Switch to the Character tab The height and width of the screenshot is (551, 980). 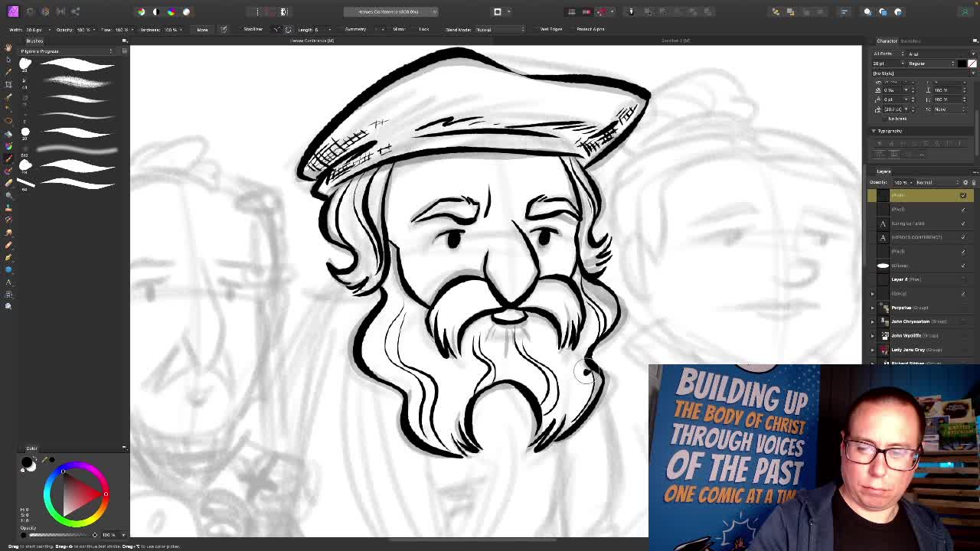point(887,41)
